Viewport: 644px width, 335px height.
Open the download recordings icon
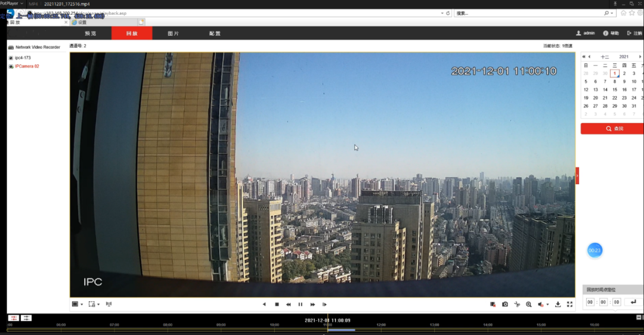pyautogui.click(x=558, y=304)
